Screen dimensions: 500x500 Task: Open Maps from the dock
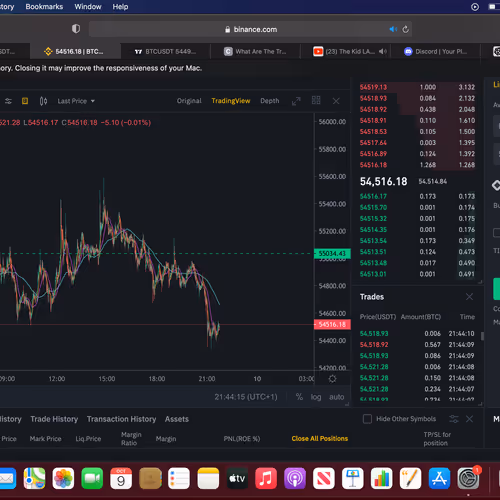34,478
